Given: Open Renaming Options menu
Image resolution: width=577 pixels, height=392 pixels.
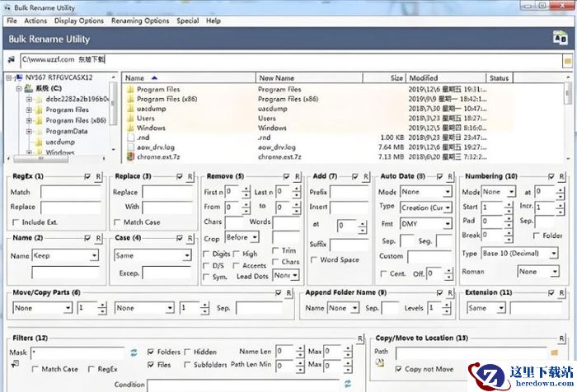Looking at the screenshot, I should point(140,21).
